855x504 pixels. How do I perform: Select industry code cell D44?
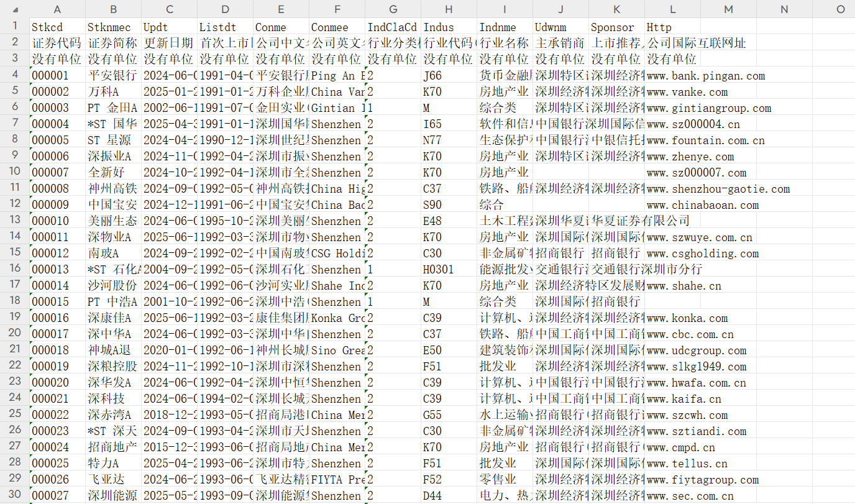click(x=449, y=495)
